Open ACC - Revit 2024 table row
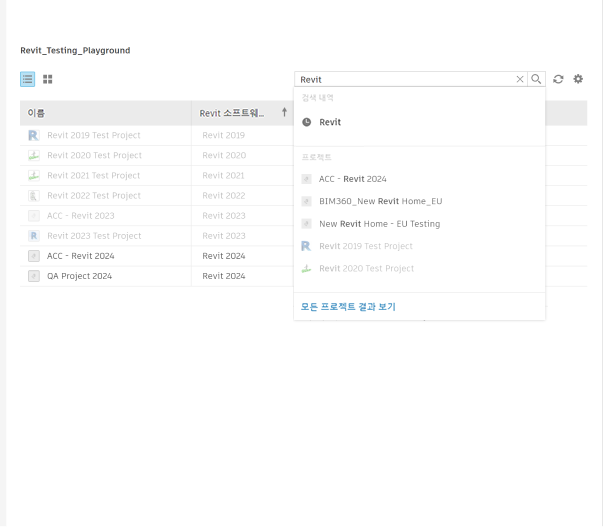 click(157, 256)
